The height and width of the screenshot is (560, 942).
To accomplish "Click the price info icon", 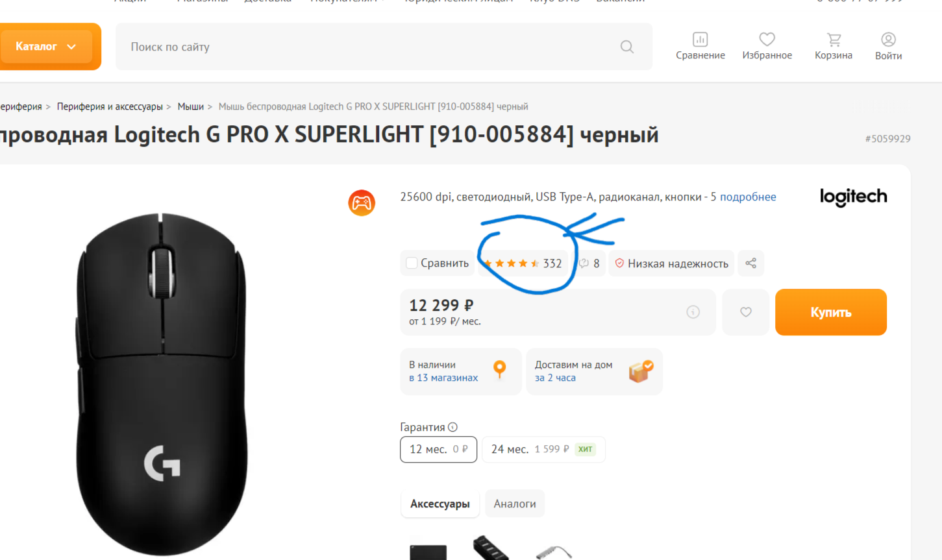I will (693, 312).
